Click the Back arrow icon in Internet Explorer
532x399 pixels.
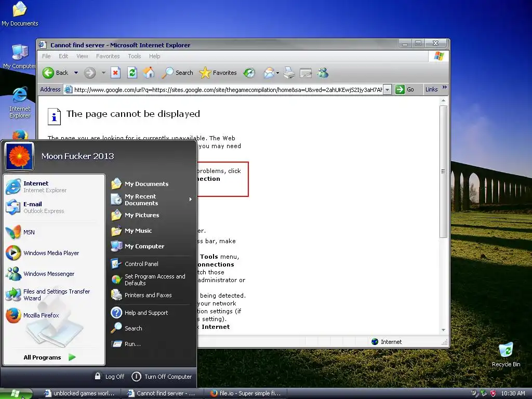[48, 73]
